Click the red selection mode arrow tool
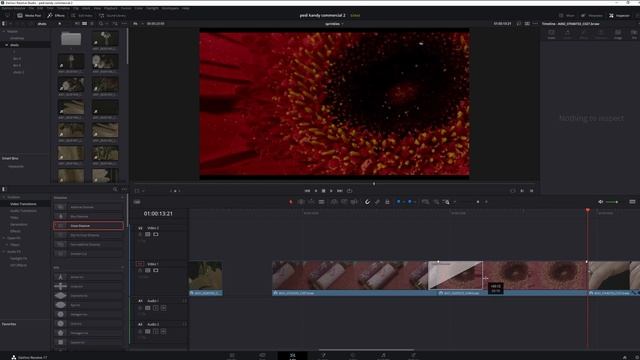 pyautogui.click(x=291, y=202)
